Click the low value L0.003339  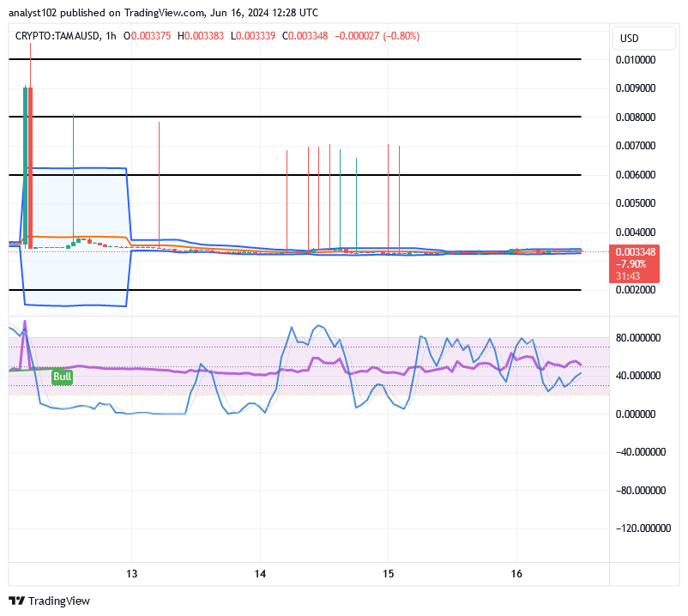point(253,36)
